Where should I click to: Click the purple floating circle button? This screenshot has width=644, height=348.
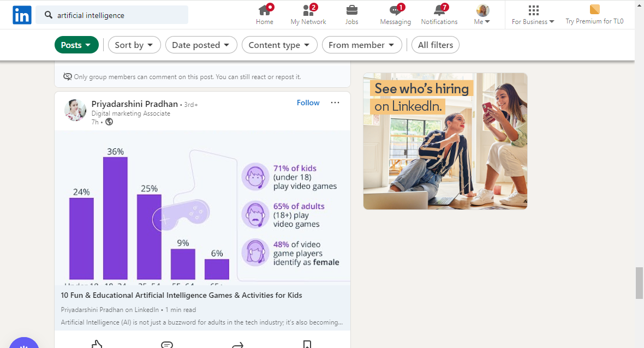[24, 343]
